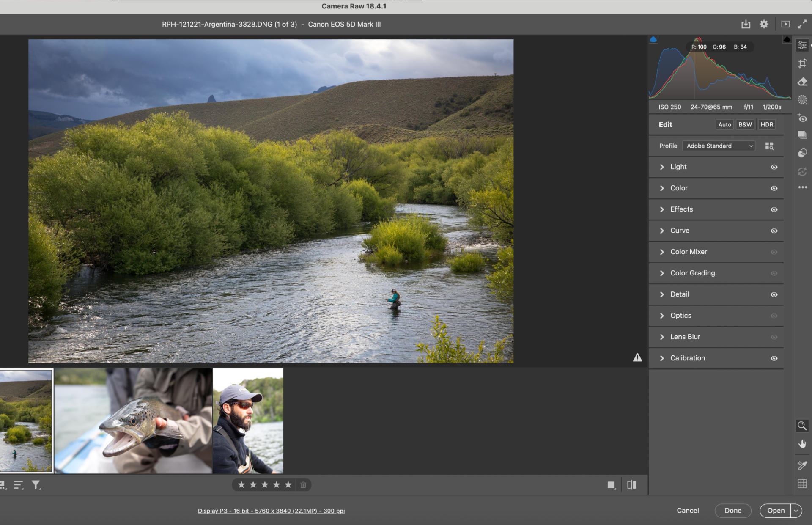
Task: Open the Masking tool
Action: point(802,100)
